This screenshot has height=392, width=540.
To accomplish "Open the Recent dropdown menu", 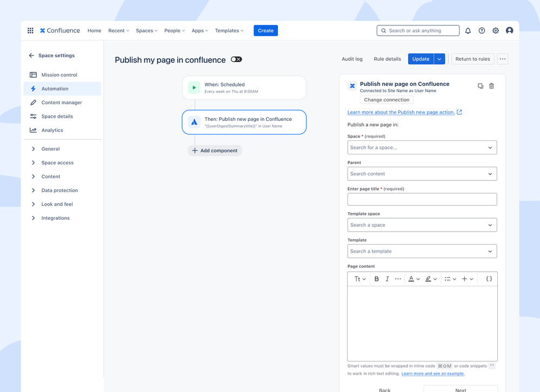I will pyautogui.click(x=118, y=31).
